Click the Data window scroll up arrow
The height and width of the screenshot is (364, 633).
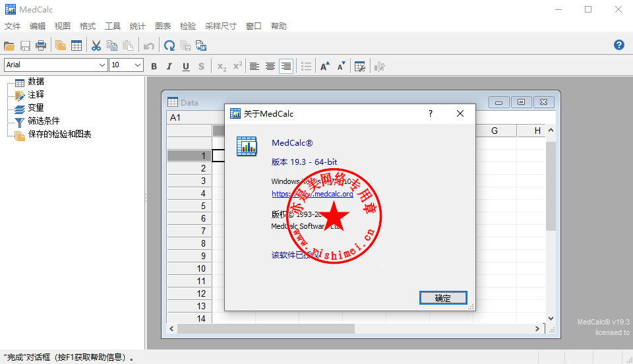coord(551,131)
